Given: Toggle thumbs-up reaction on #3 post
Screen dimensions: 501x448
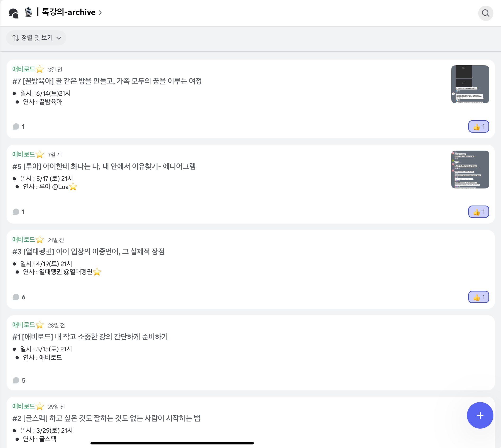Looking at the screenshot, I should click(478, 297).
